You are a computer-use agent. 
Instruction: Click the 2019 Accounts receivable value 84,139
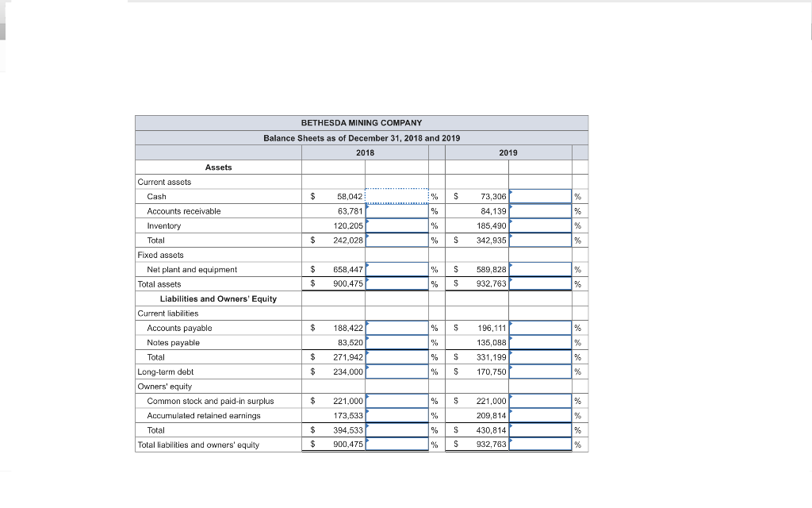click(493, 211)
